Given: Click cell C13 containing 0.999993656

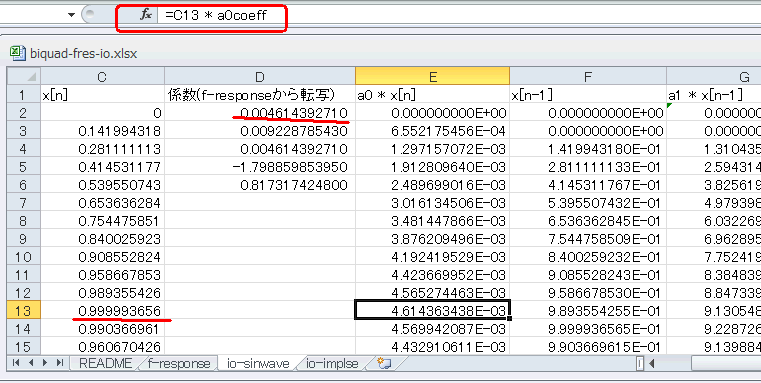Looking at the screenshot, I should 102,311.
